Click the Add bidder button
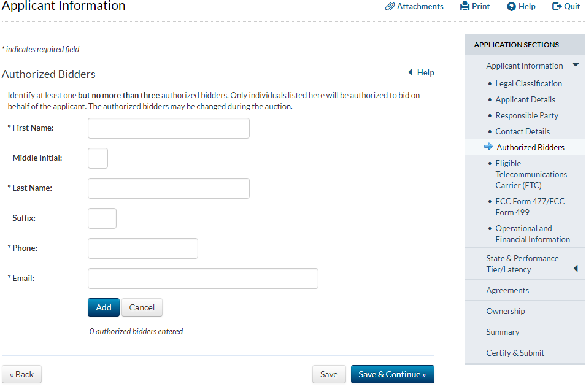Screen dimensions: 586x392 (104, 307)
